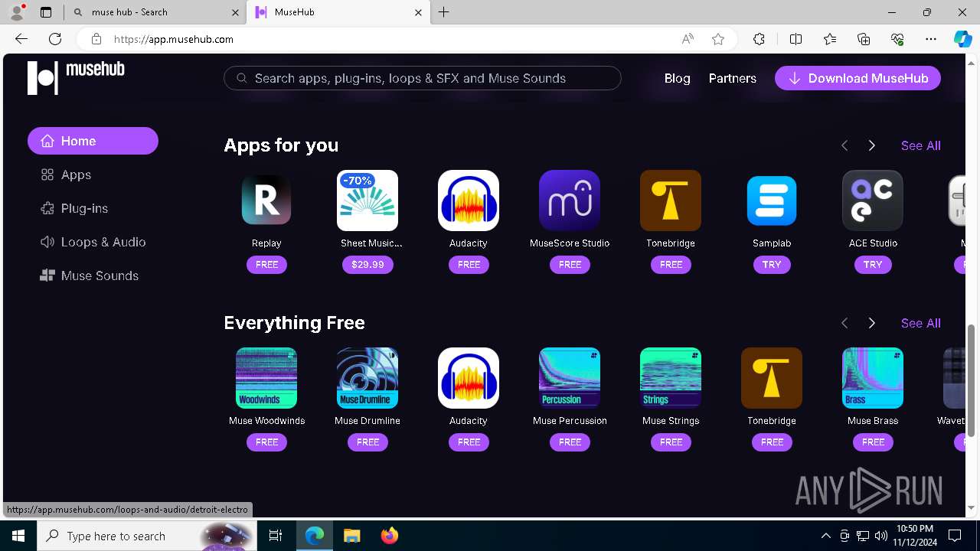Click Download MuseHub button
The height and width of the screenshot is (551, 980).
click(x=857, y=78)
